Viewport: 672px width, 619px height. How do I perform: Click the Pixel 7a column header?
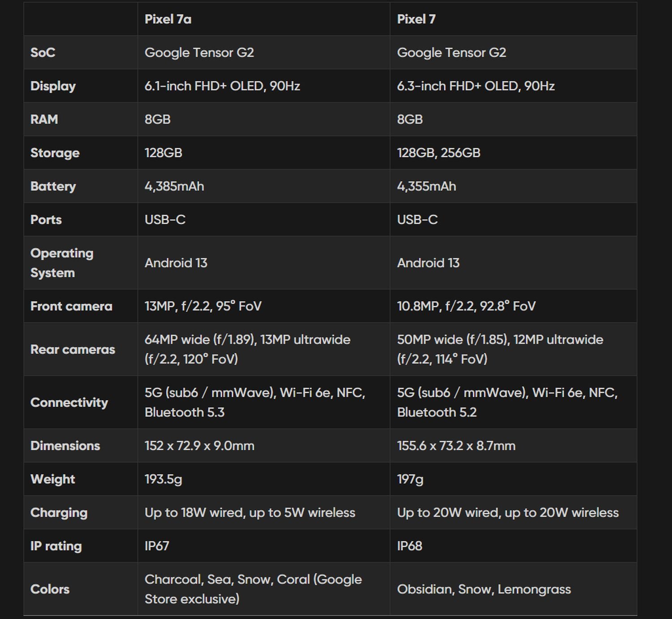click(168, 19)
